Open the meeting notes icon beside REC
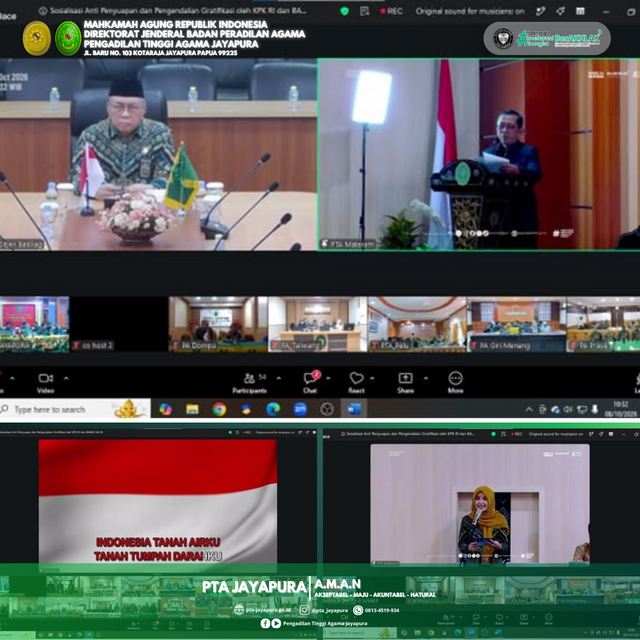 point(364,11)
